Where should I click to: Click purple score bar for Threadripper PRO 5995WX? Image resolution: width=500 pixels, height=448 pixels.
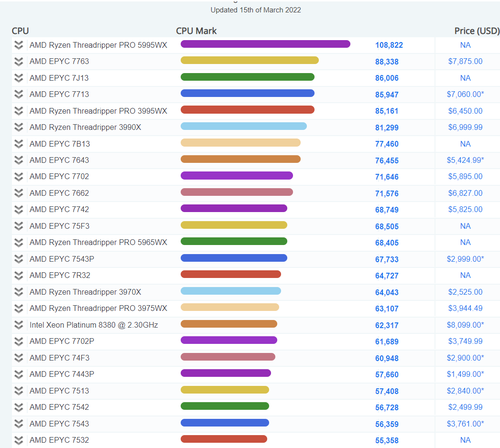click(x=265, y=44)
